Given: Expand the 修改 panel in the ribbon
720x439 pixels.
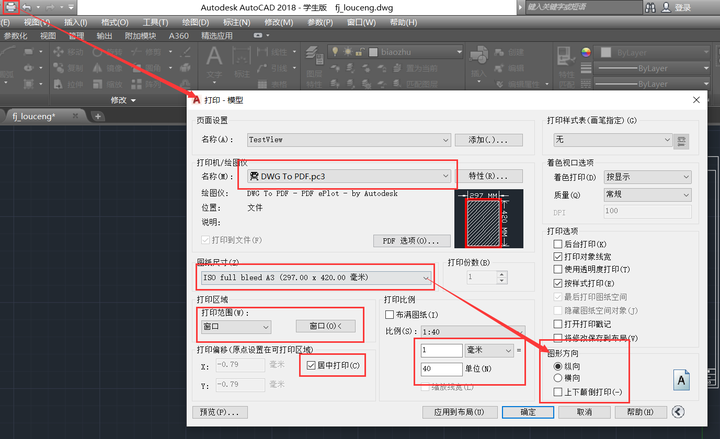Looking at the screenshot, I should (x=123, y=100).
